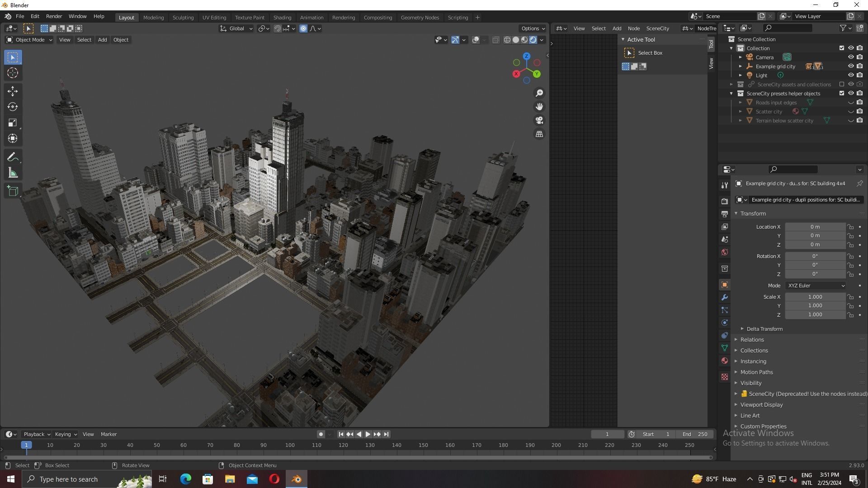868x488 pixels.
Task: Select the Measure tool
Action: (x=13, y=173)
